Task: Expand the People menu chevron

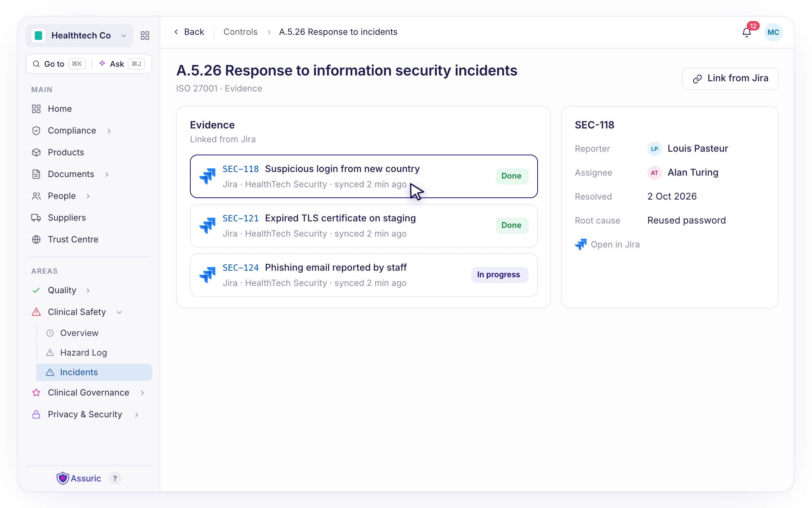Action: pos(88,196)
